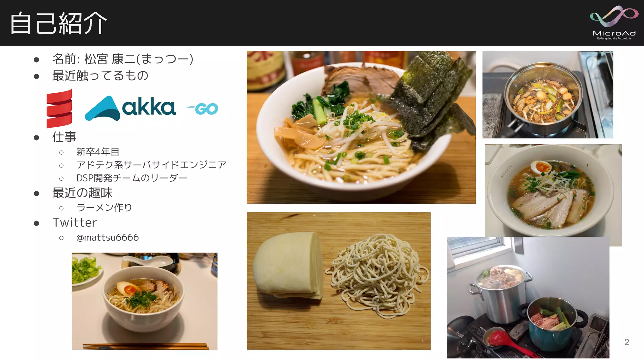
Task: Select the 名前: 松宮 康二 line
Action: pyautogui.click(x=123, y=59)
